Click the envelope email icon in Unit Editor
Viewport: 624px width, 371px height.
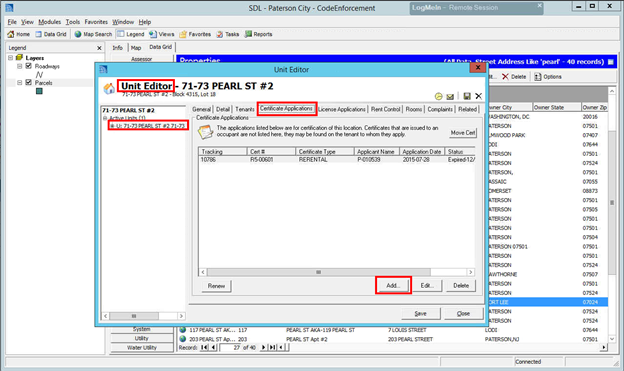(x=450, y=96)
